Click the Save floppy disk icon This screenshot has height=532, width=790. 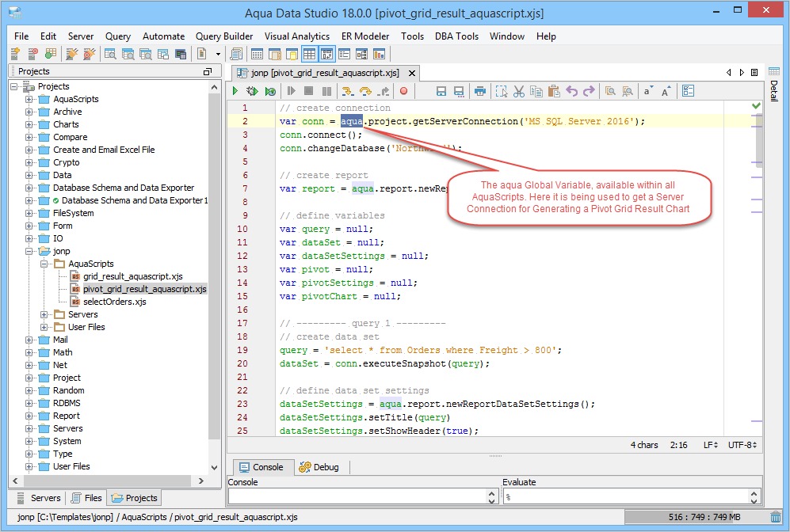click(441, 92)
